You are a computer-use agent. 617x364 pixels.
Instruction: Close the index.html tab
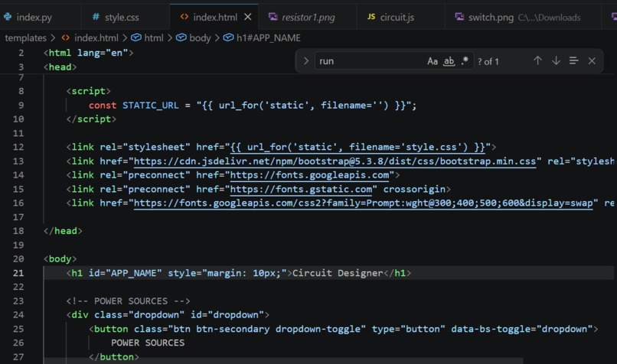(x=247, y=17)
